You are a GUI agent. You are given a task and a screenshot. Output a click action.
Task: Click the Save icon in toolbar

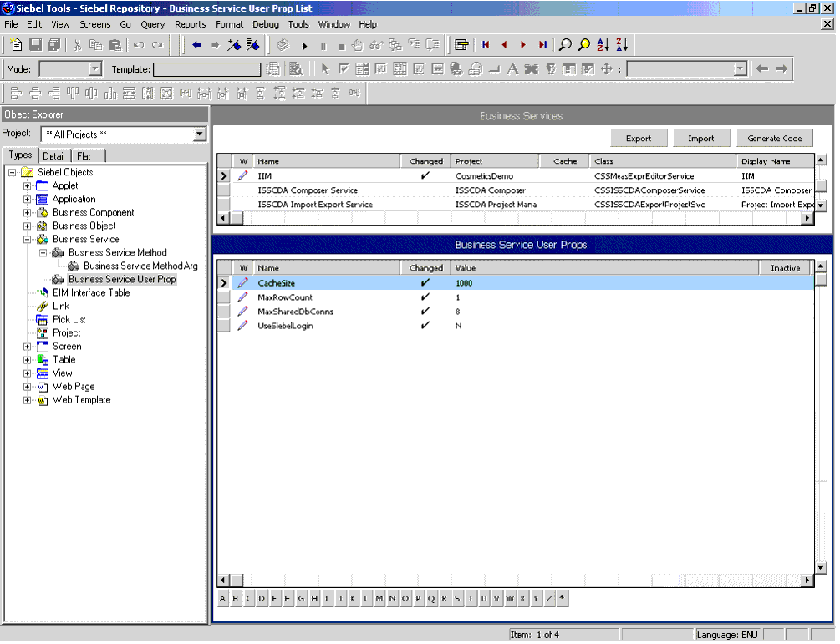(35, 45)
